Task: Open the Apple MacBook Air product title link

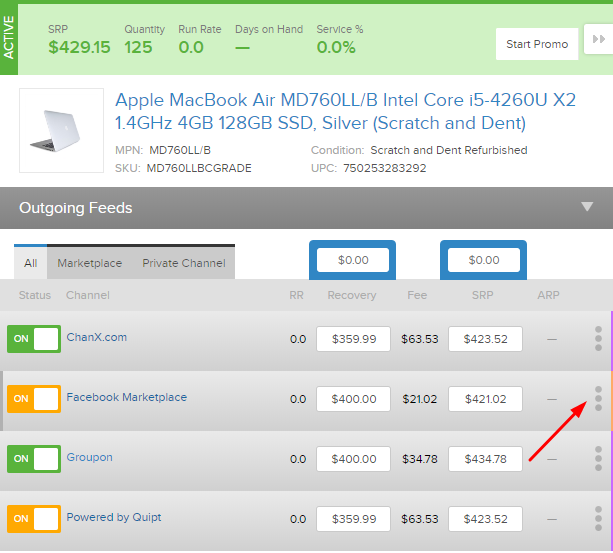Action: pos(345,111)
